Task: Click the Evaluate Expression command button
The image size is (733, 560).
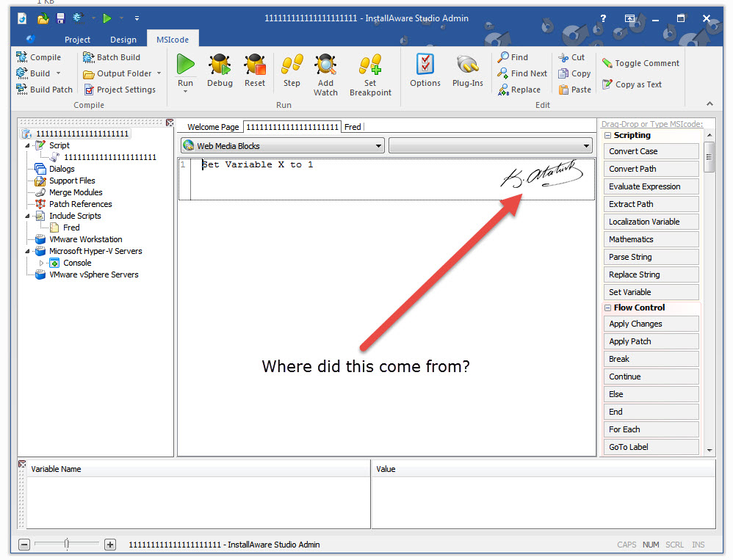Action: pyautogui.click(x=651, y=186)
